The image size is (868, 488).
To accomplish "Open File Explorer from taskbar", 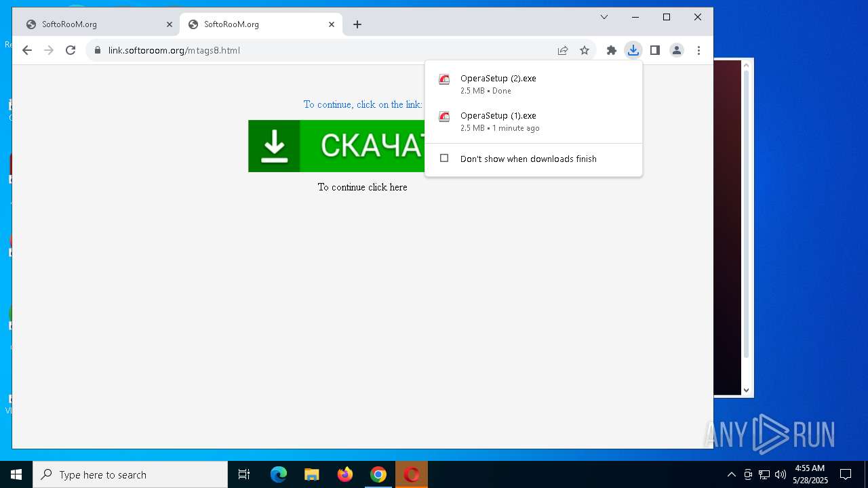I will [312, 474].
